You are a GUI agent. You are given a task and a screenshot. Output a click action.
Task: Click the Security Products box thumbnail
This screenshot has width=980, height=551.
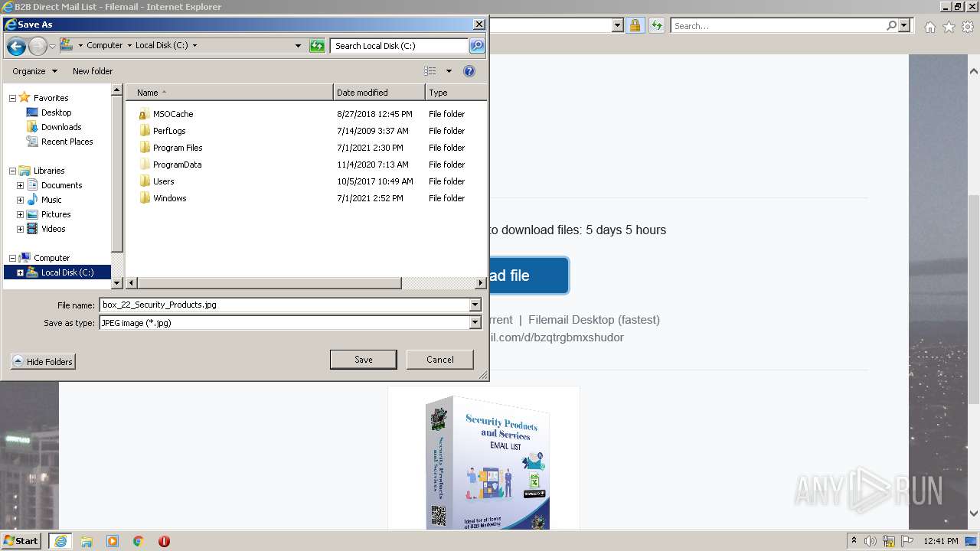(x=484, y=458)
